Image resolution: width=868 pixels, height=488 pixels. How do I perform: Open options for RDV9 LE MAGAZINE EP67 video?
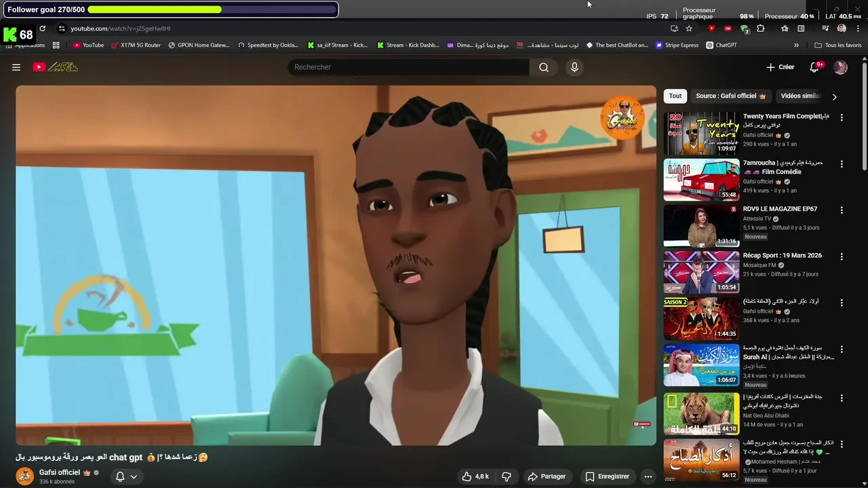coord(842,210)
